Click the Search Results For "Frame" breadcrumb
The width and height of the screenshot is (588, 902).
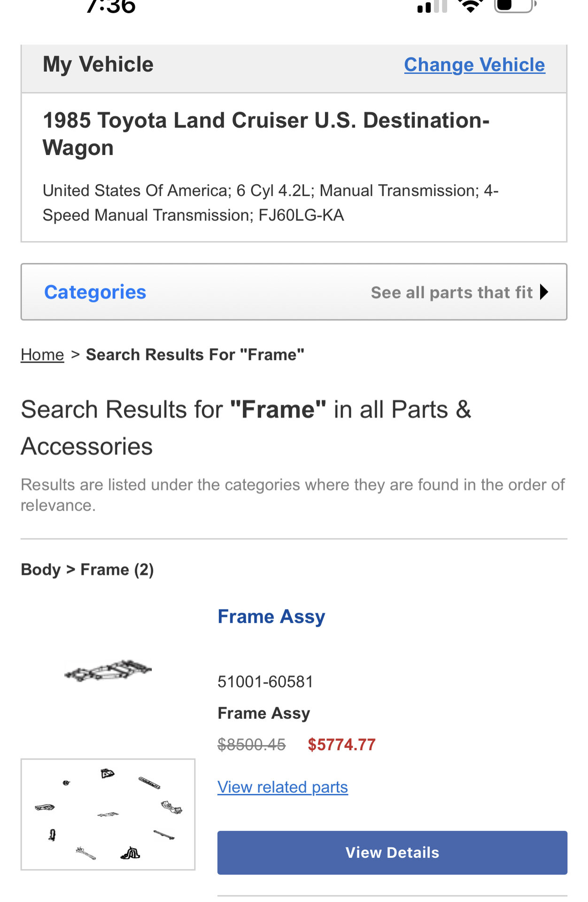195,355
